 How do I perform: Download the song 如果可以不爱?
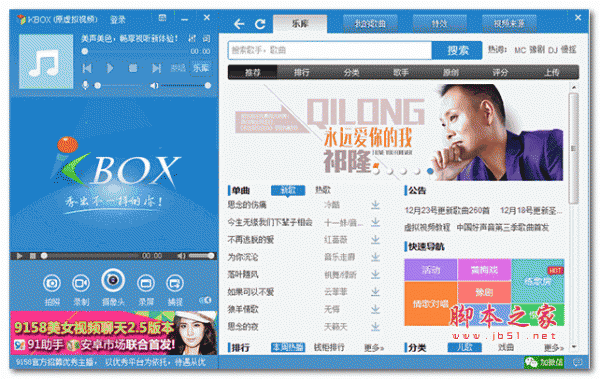(375, 292)
